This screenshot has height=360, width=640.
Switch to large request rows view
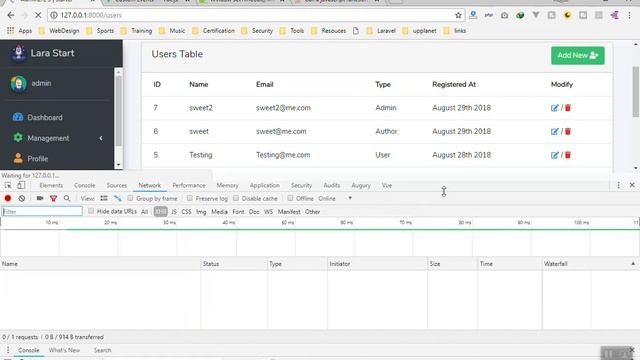click(x=104, y=198)
